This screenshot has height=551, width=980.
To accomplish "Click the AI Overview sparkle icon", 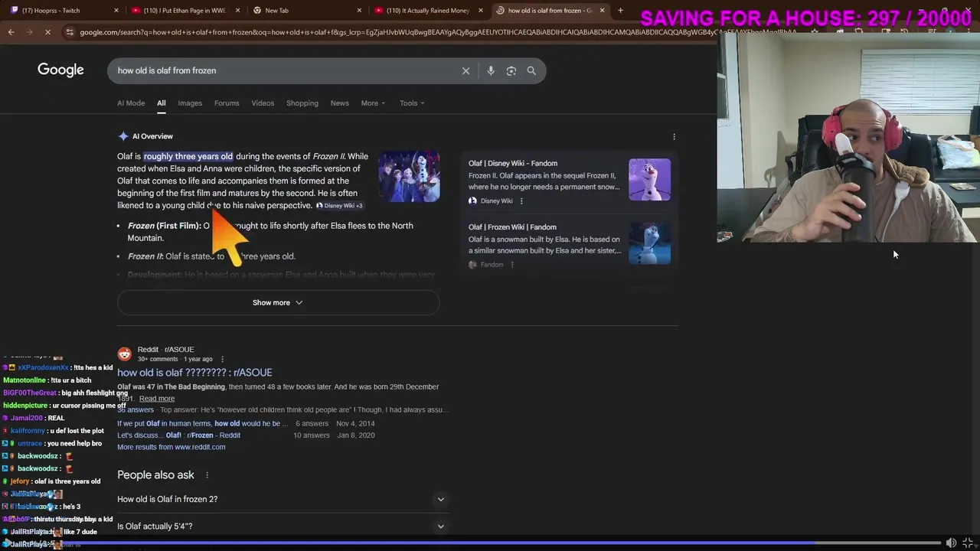I will point(122,136).
